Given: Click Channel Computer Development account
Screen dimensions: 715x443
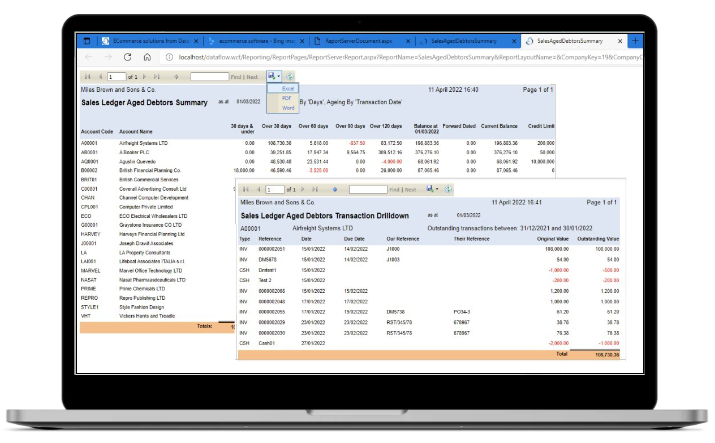Looking at the screenshot, I should (154, 198).
